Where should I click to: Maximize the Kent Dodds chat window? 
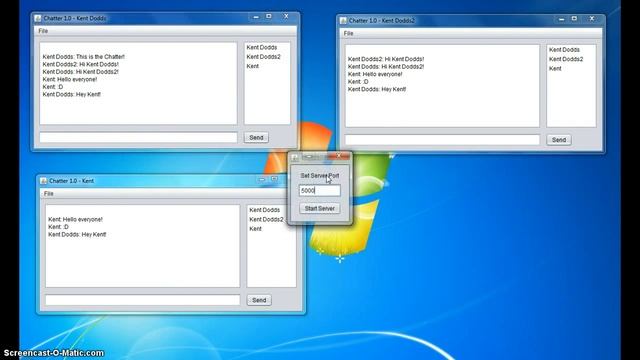point(269,16)
